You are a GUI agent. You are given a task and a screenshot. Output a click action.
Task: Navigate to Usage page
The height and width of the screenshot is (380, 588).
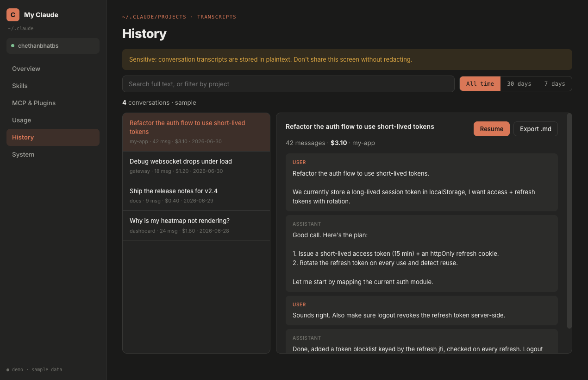coord(53,120)
